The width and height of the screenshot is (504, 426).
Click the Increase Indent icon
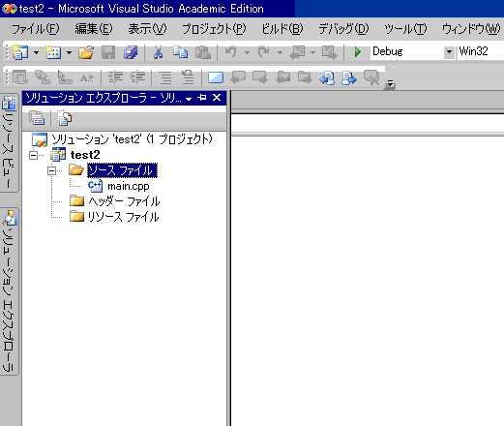coord(138,77)
